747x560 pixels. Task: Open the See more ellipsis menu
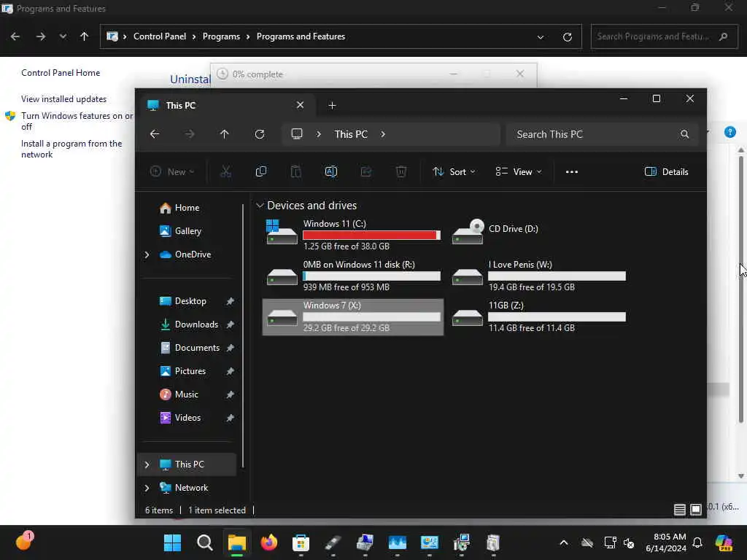tap(572, 172)
